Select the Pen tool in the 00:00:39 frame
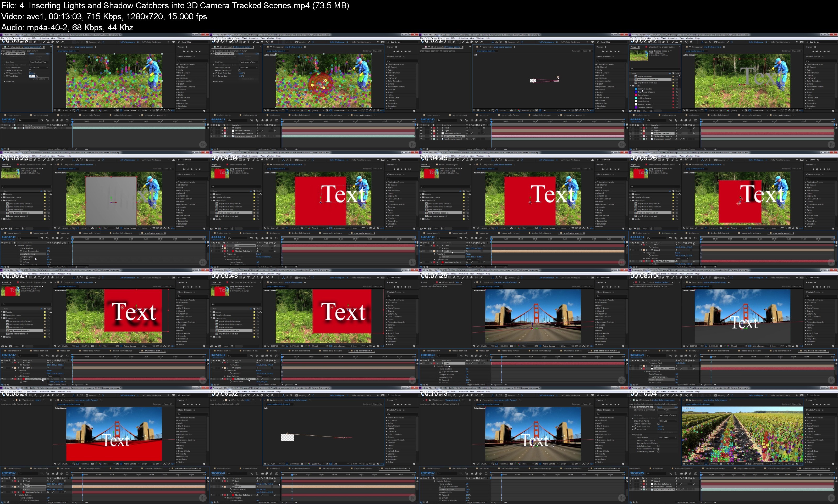This screenshot has height=504, width=838. (x=35, y=42)
